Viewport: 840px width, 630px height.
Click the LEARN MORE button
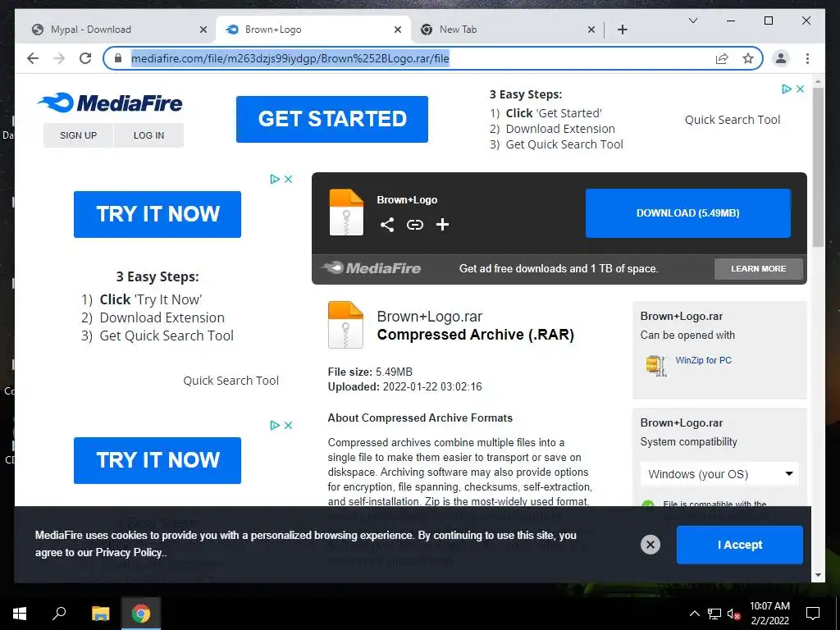[x=759, y=269]
